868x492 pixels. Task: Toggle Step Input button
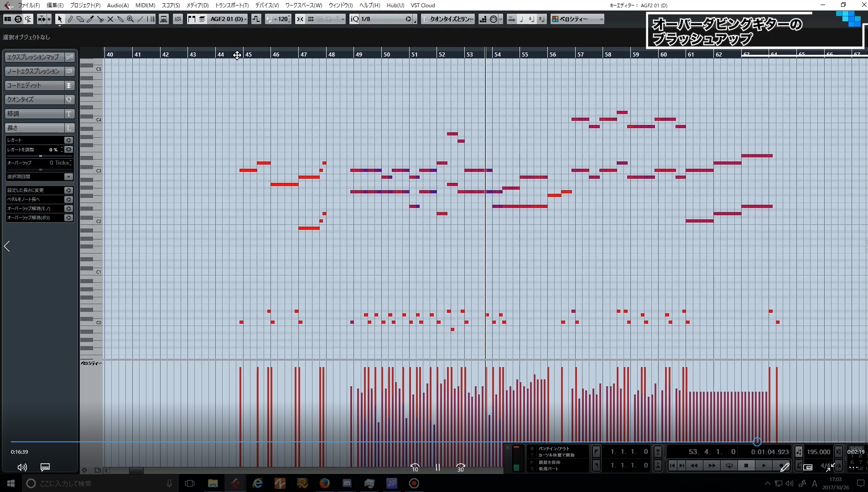pos(483,19)
